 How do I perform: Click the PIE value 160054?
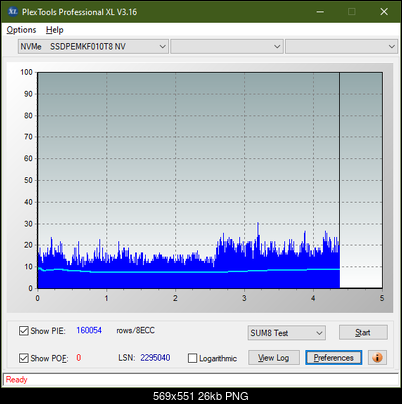(x=89, y=330)
